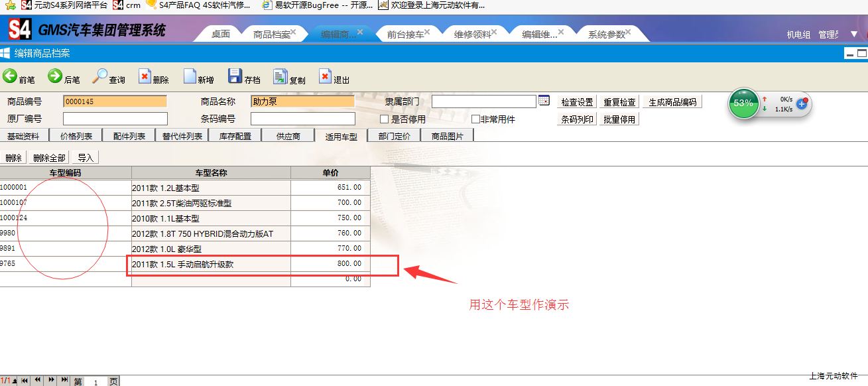Open the 库存配置 tab
The image size is (868, 386).
coord(235,136)
